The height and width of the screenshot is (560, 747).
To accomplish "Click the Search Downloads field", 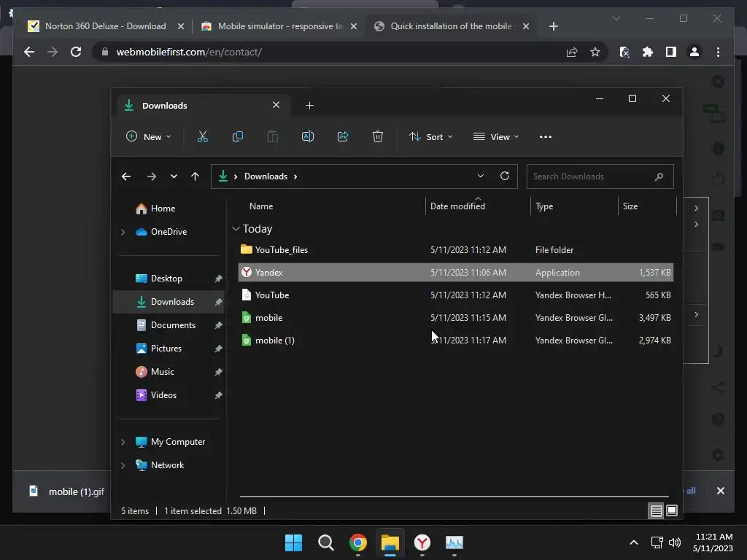I will pos(600,176).
